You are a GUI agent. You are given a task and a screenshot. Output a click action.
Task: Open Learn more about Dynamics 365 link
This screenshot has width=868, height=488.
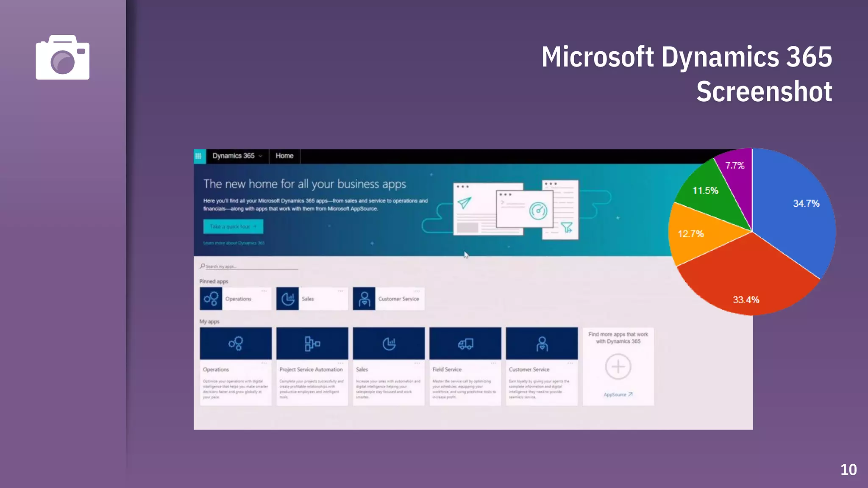[234, 243]
